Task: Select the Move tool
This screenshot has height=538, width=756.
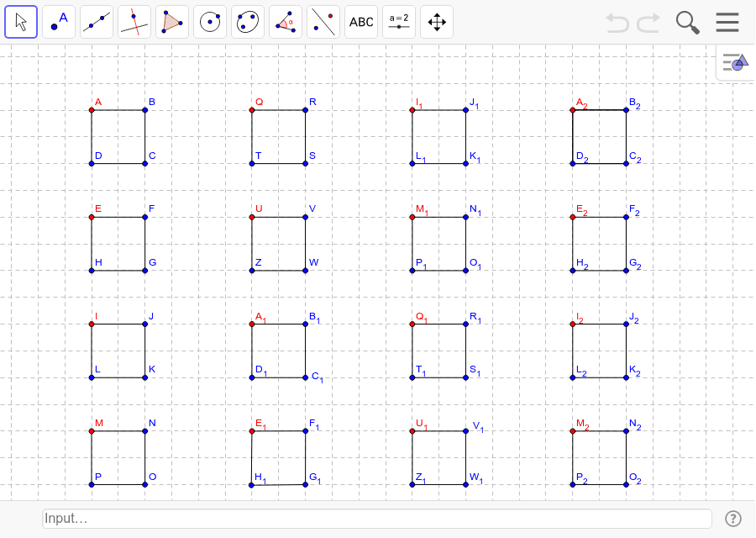Action: pos(20,21)
